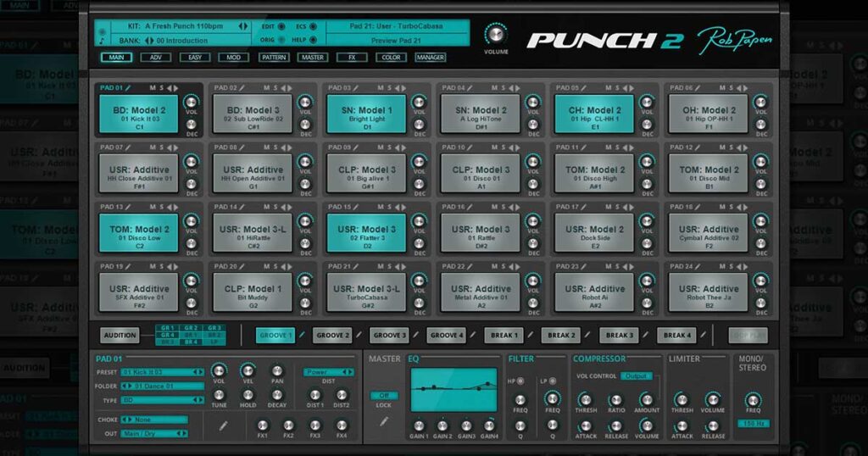Click the BANK selector arrows
The height and width of the screenshot is (456, 868).
coord(149,41)
